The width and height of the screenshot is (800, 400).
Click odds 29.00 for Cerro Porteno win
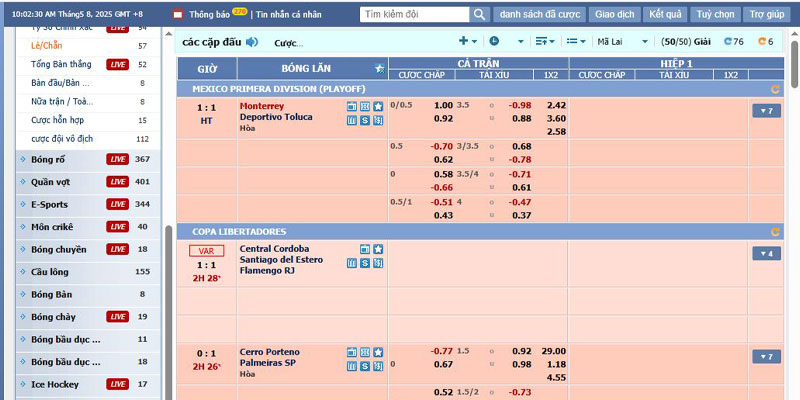coord(554,352)
